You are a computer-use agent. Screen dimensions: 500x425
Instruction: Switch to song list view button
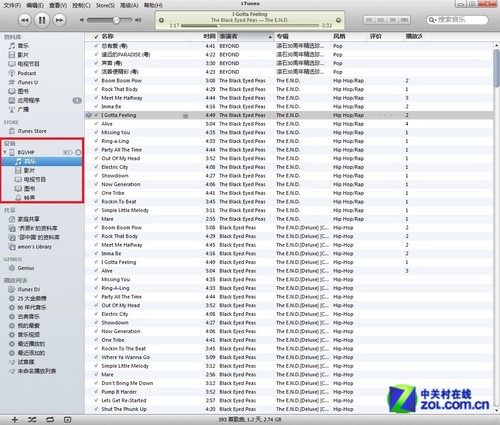(x=369, y=20)
